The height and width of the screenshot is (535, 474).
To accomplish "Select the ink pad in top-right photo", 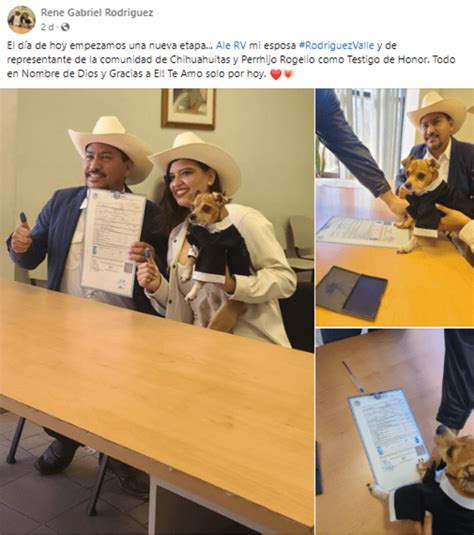I will tap(352, 293).
